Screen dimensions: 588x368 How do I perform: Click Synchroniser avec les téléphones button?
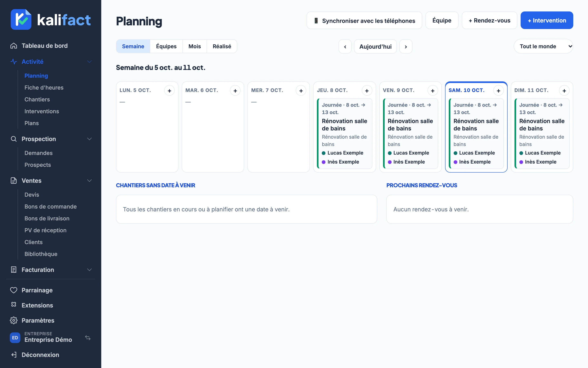[364, 20]
